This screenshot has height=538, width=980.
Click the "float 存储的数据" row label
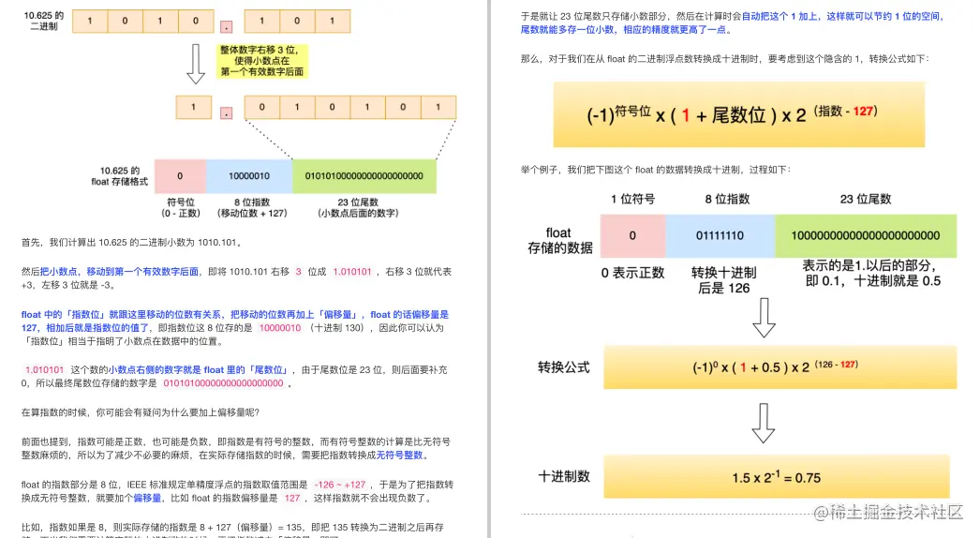pos(559,240)
